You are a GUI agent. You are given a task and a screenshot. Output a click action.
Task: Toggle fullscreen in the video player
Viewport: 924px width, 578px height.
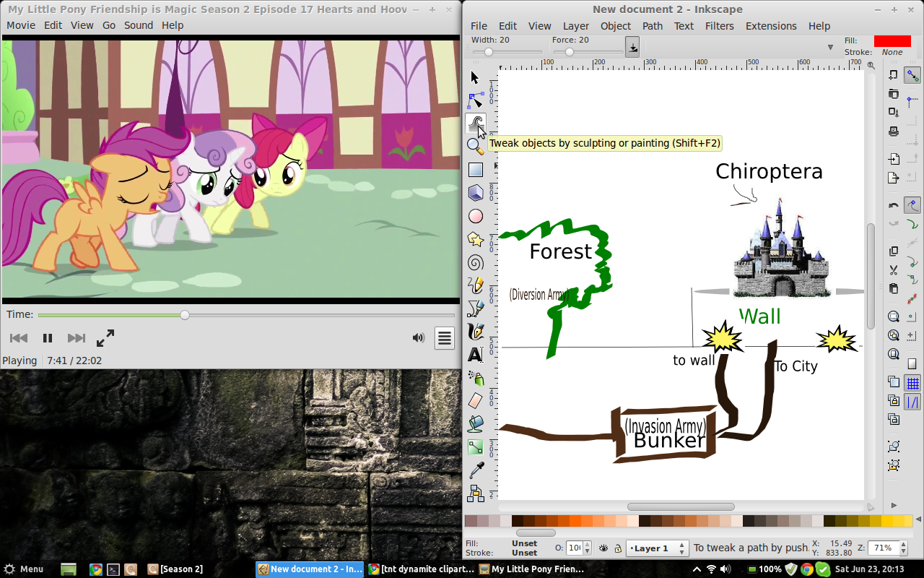coord(105,338)
